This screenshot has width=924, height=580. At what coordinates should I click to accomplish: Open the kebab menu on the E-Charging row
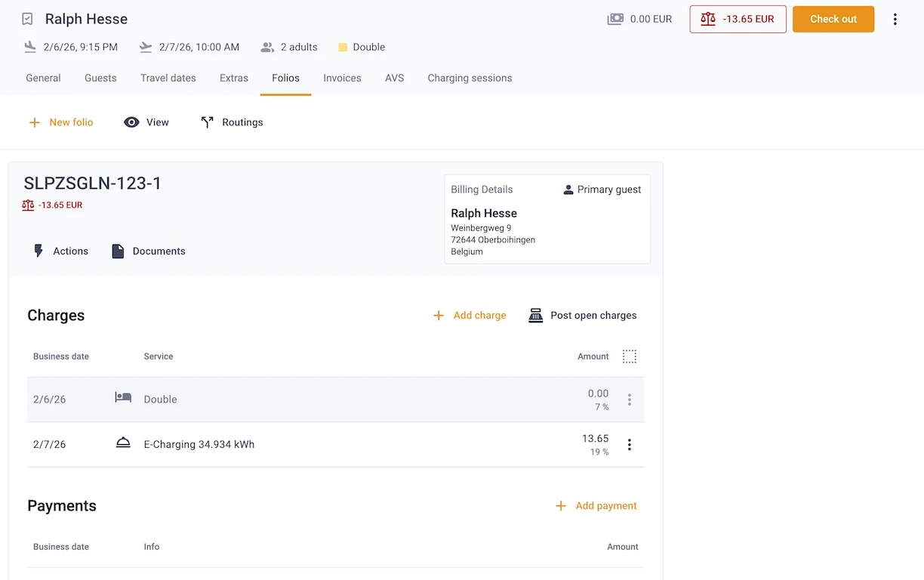[630, 444]
